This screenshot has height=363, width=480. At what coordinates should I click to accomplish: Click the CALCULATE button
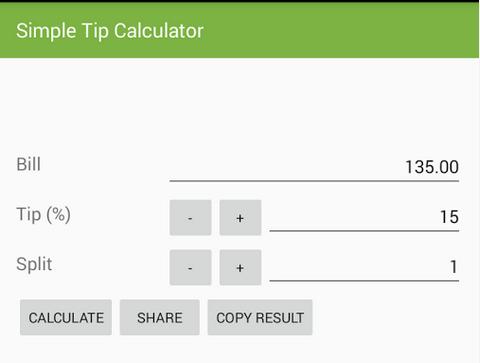[66, 317]
